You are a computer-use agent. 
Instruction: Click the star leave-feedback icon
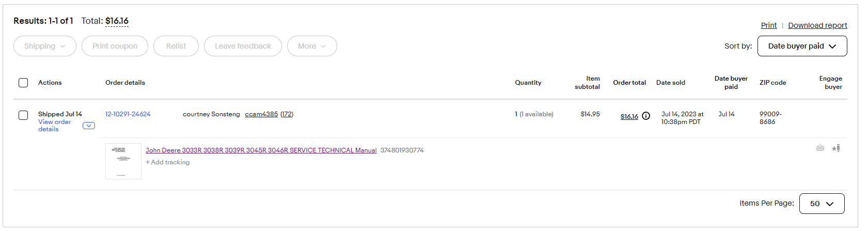click(x=836, y=148)
